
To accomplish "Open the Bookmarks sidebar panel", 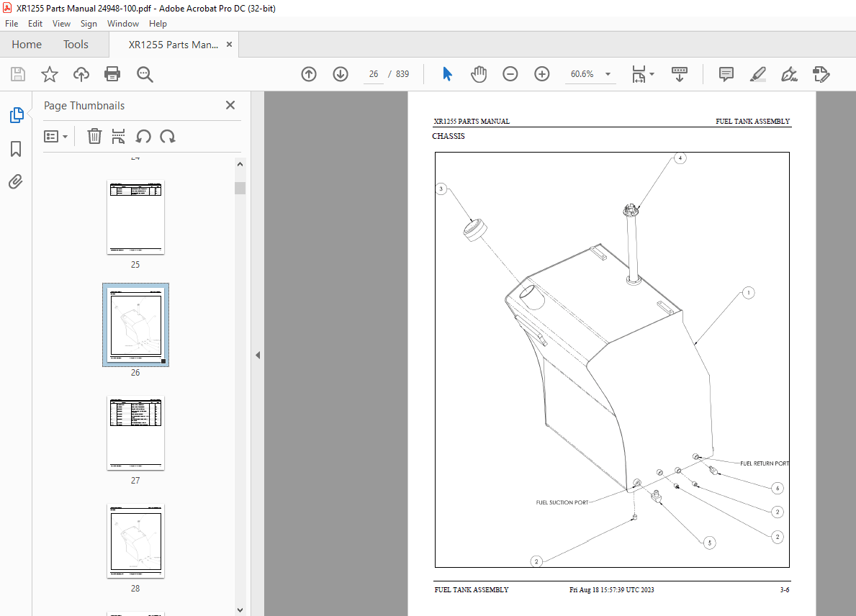I will (15, 149).
